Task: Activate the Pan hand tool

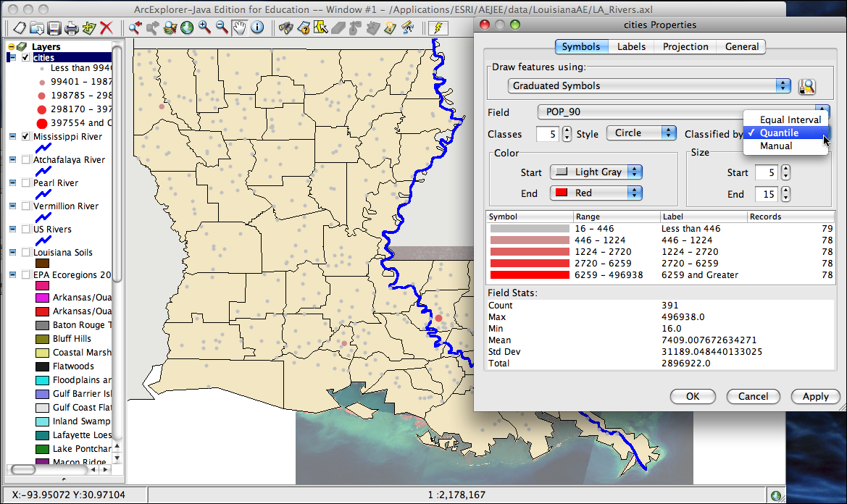Action: (239, 28)
